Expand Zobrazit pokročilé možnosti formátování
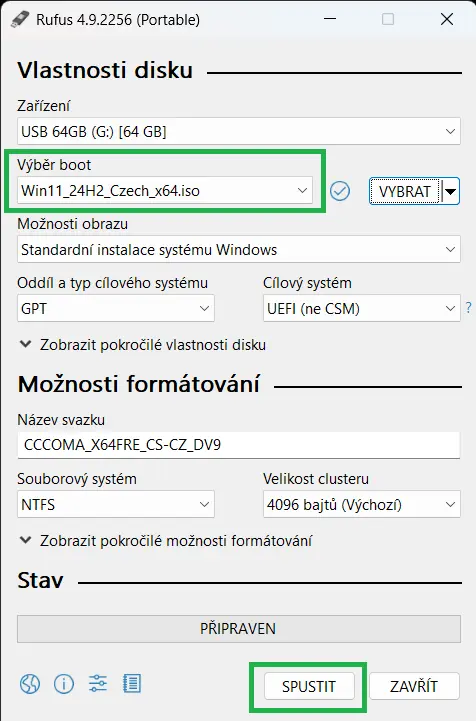Image resolution: width=476 pixels, height=721 pixels. pos(166,541)
